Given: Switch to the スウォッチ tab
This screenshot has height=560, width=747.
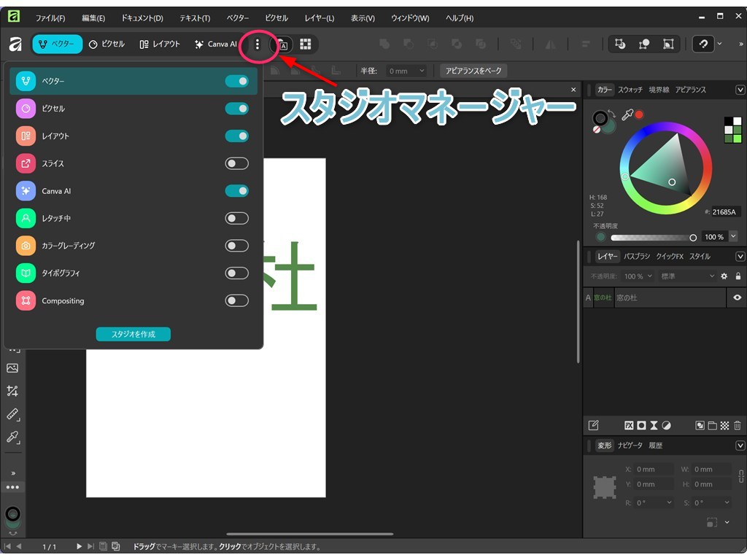Looking at the screenshot, I should point(630,90).
